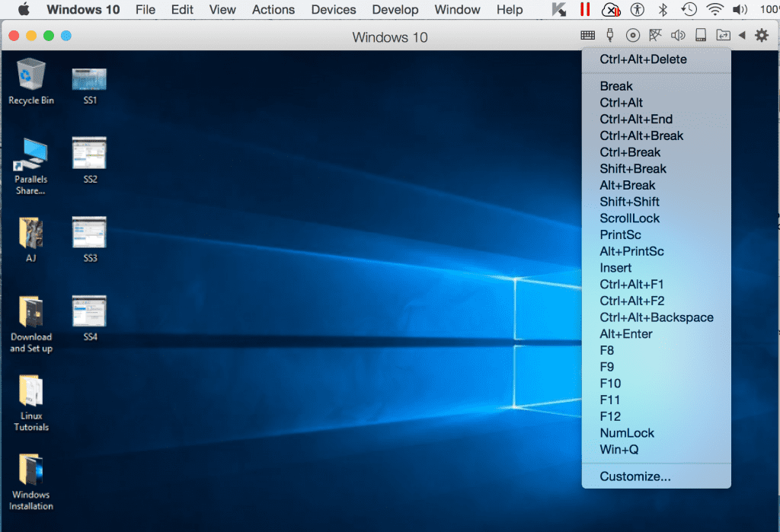The width and height of the screenshot is (780, 532).
Task: Click the sound volume icon in the VM toolbar
Action: 679,34
